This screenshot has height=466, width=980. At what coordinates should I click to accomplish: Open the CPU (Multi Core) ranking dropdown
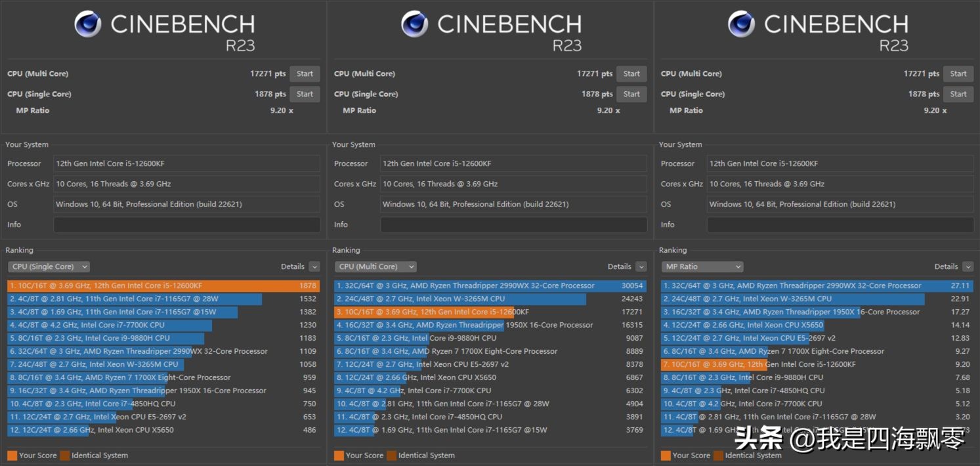[x=375, y=266]
